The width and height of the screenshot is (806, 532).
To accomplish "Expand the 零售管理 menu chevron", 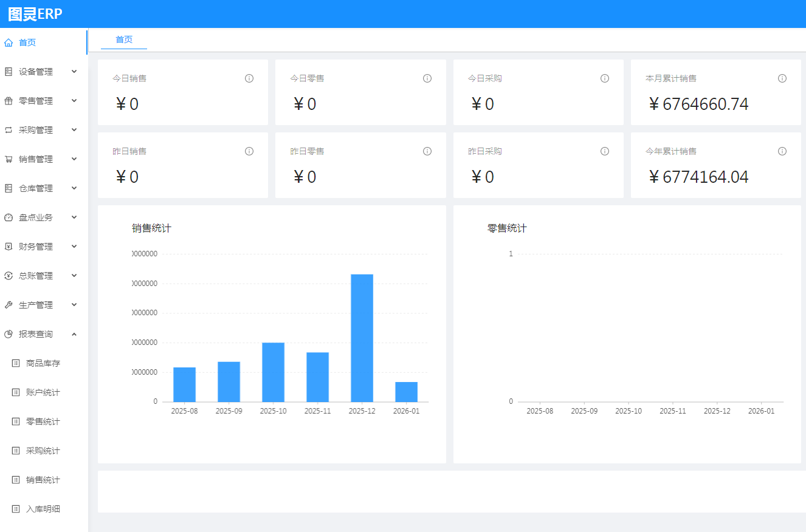I will pyautogui.click(x=74, y=101).
